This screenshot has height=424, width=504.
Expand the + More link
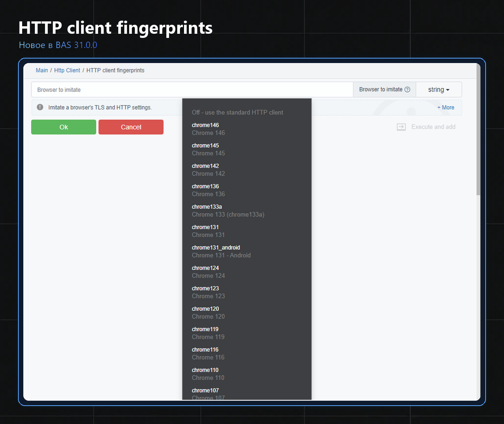(446, 107)
